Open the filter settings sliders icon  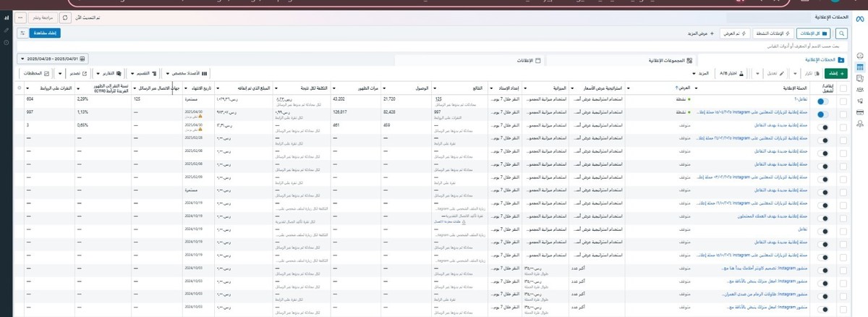[x=22, y=33]
